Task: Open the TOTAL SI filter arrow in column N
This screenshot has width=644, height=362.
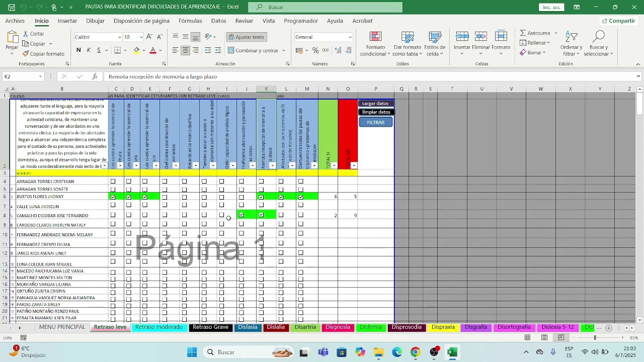Action: [x=334, y=165]
